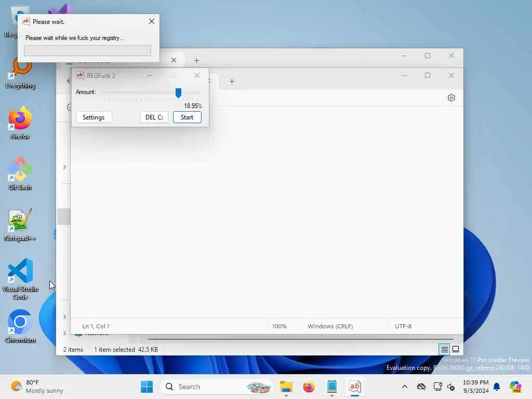Click the REGFuck app taskbar icon
This screenshot has height=399, width=532.
pos(354,387)
